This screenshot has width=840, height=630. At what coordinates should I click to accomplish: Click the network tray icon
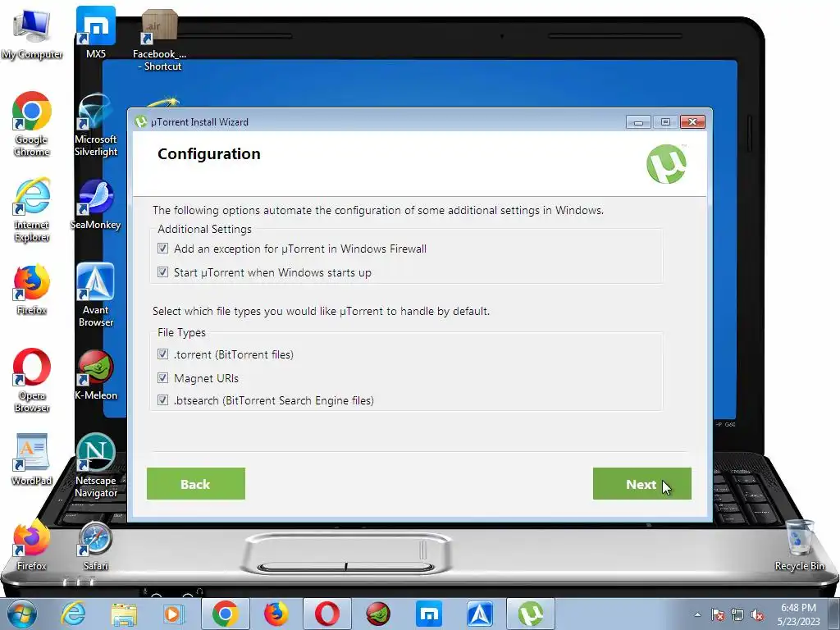pos(737,615)
